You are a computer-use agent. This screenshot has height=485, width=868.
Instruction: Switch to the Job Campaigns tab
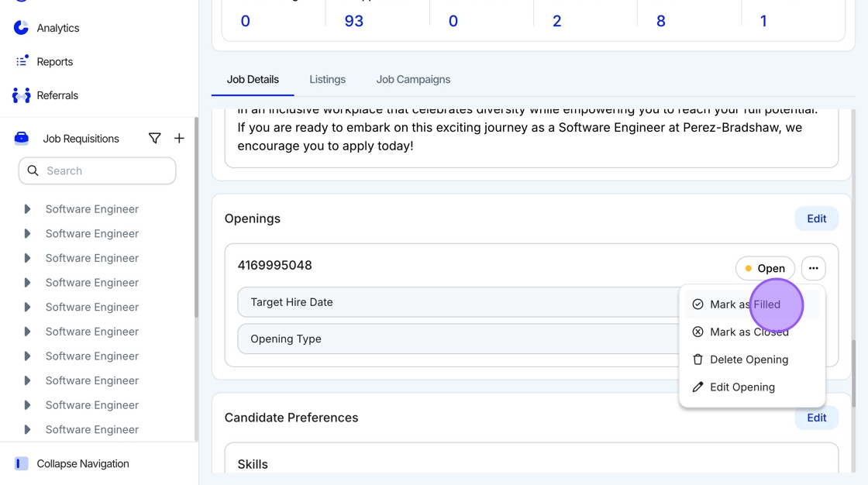413,79
